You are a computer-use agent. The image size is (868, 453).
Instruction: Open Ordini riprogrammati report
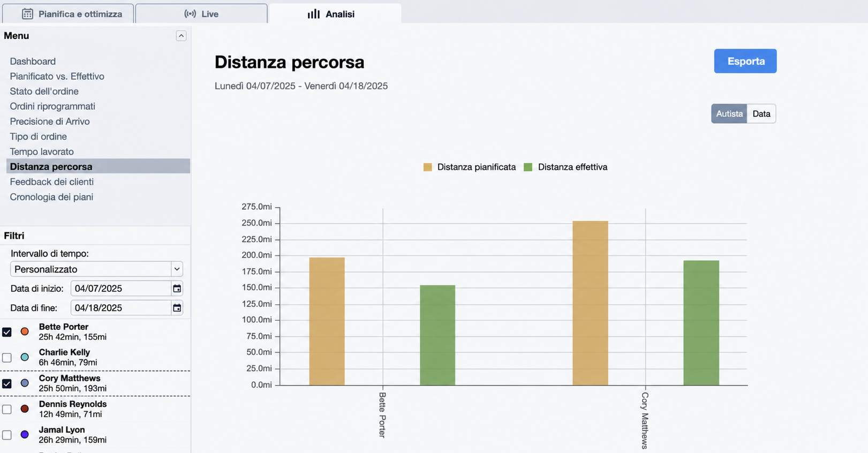click(x=52, y=107)
